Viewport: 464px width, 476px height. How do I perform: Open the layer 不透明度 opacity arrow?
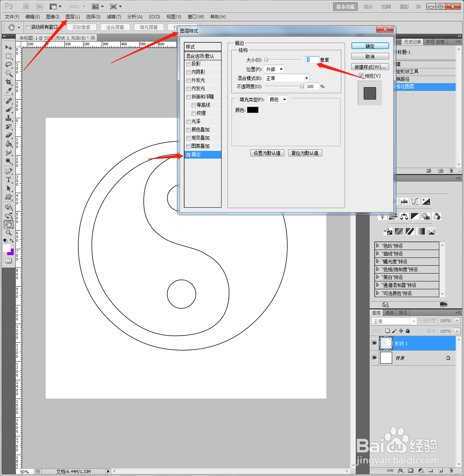coord(457,321)
